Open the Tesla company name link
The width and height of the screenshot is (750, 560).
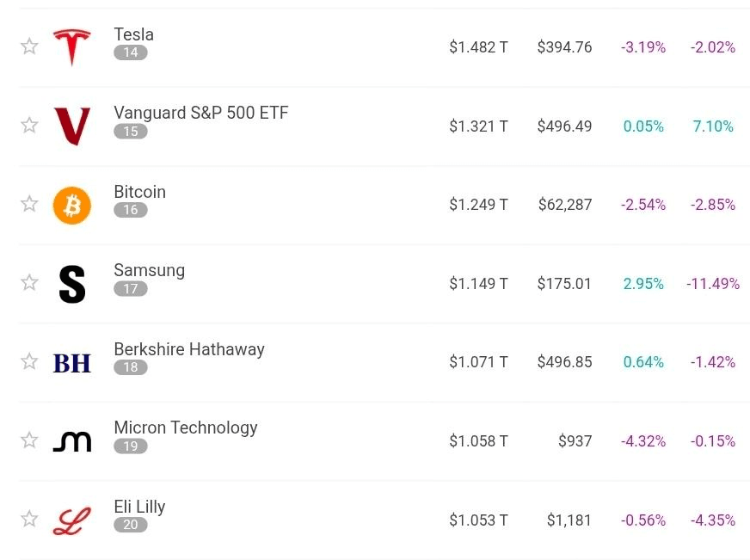[133, 34]
